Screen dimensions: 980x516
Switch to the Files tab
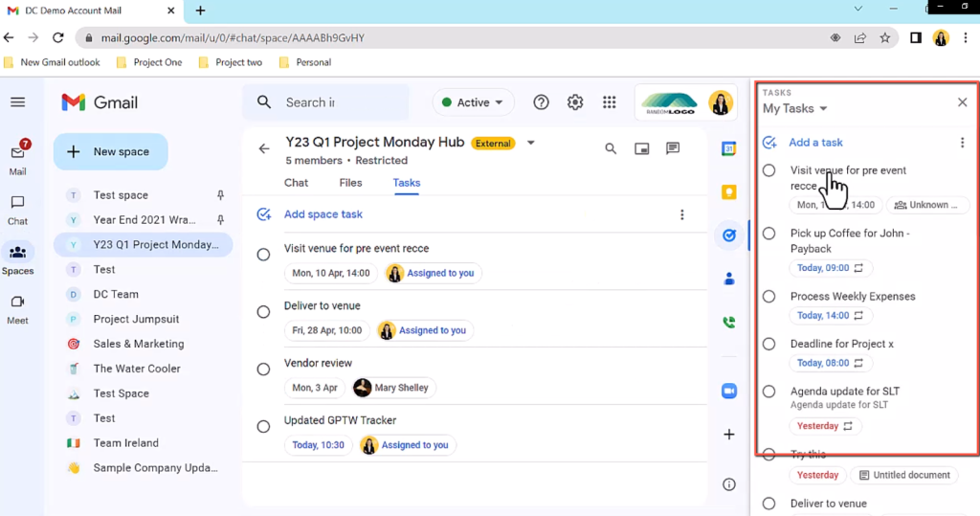(350, 183)
